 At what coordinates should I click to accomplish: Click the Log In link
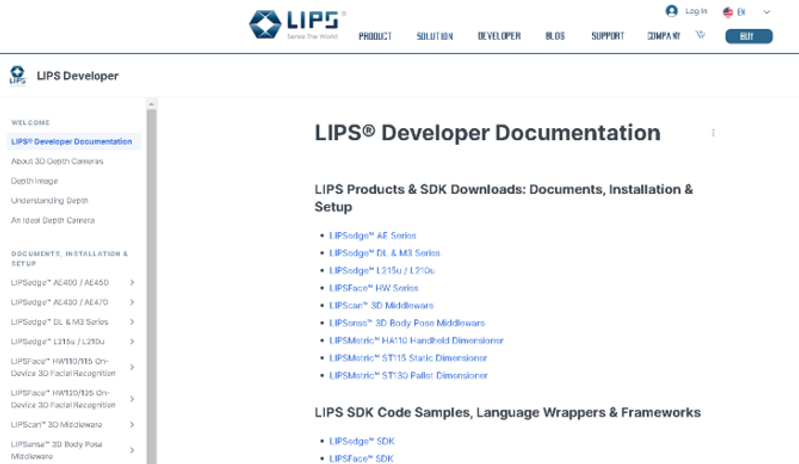(x=696, y=11)
